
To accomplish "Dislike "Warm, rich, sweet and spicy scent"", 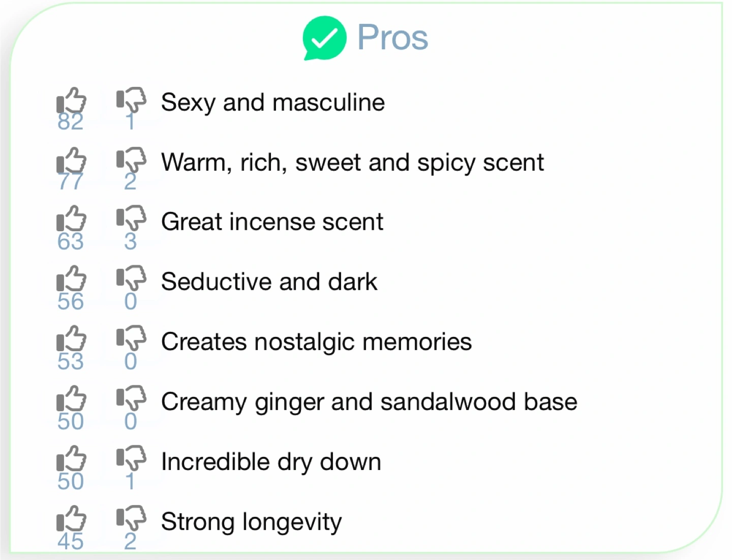I will point(131,160).
